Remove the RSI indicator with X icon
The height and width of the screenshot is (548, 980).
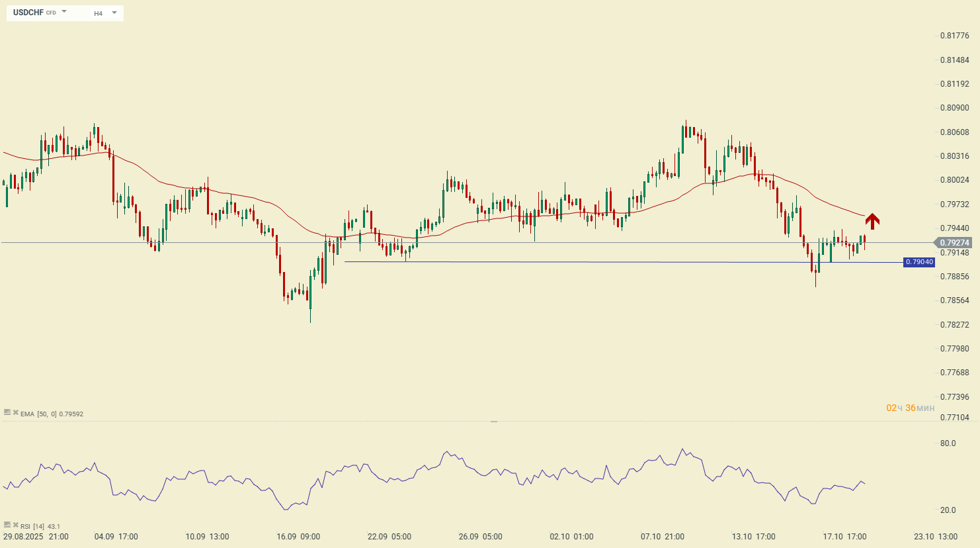15,525
